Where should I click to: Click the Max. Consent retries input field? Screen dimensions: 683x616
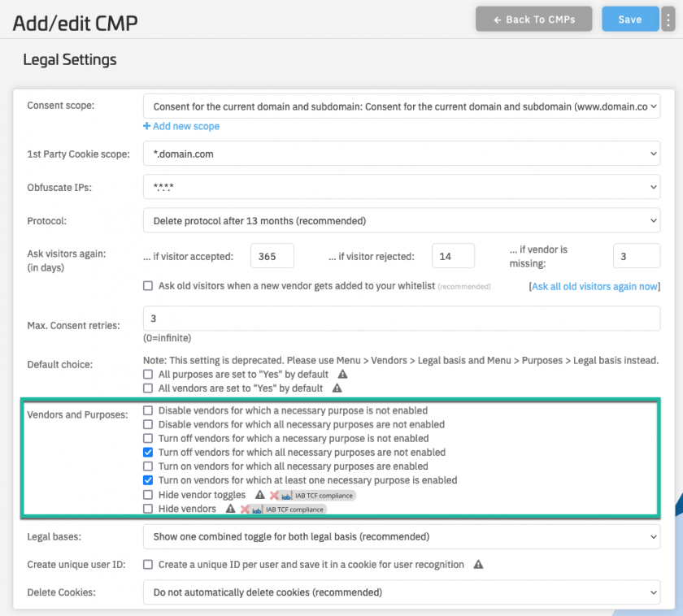402,319
